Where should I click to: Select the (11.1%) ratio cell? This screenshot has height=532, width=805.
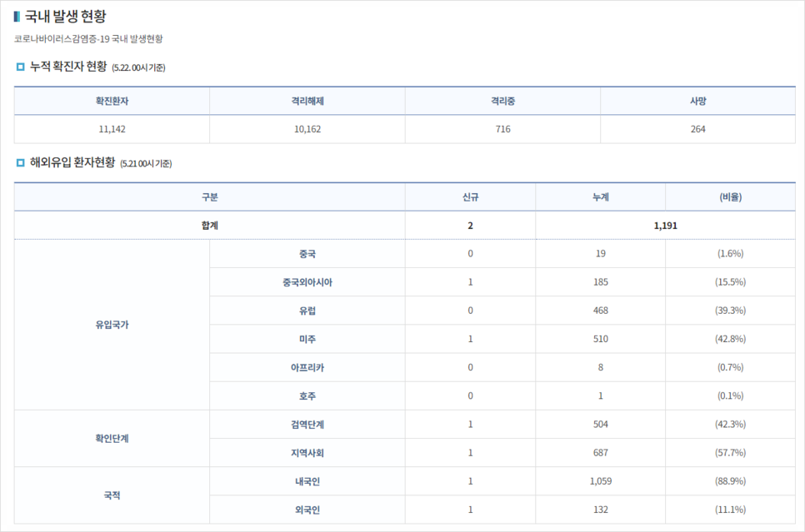731,510
